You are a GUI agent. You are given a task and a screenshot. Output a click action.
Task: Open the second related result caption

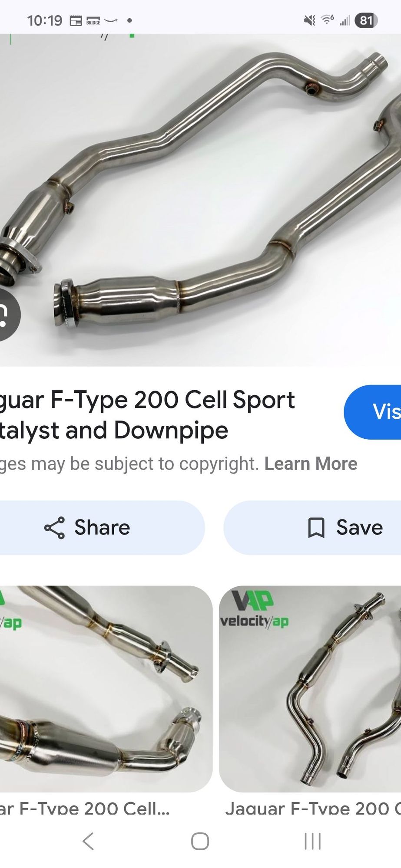(313, 808)
